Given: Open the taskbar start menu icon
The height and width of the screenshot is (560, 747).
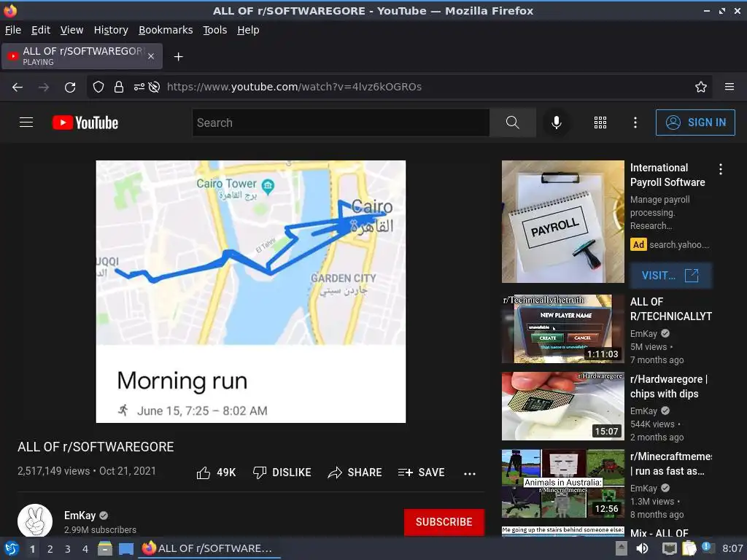Looking at the screenshot, I should click(12, 549).
